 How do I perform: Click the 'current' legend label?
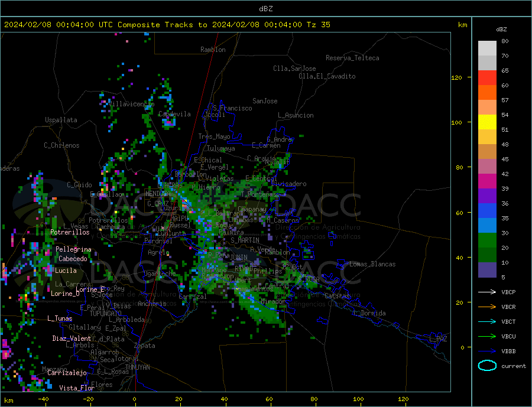tap(514, 366)
